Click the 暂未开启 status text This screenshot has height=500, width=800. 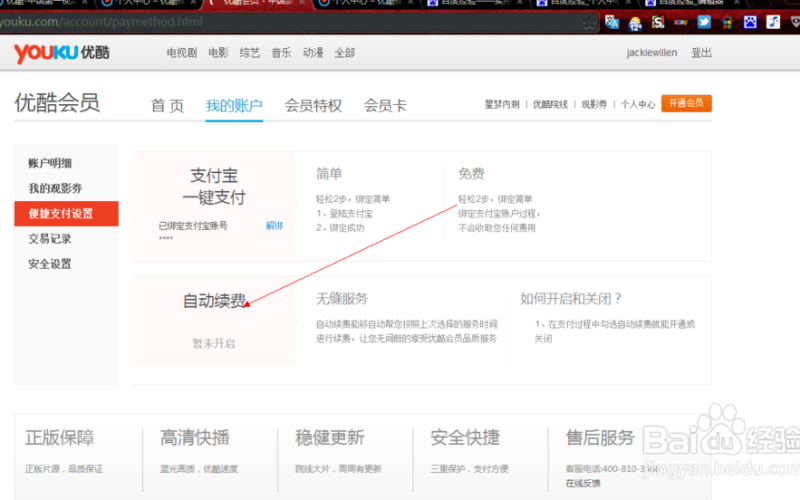pos(214,343)
